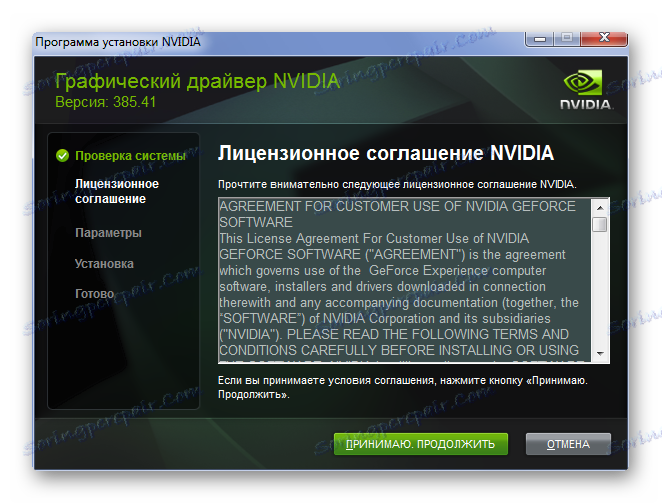The height and width of the screenshot is (504, 662).
Task: Click the green ПРИНИМАЮ. ПРОДОЛЖИТЬ button
Action: [x=421, y=444]
